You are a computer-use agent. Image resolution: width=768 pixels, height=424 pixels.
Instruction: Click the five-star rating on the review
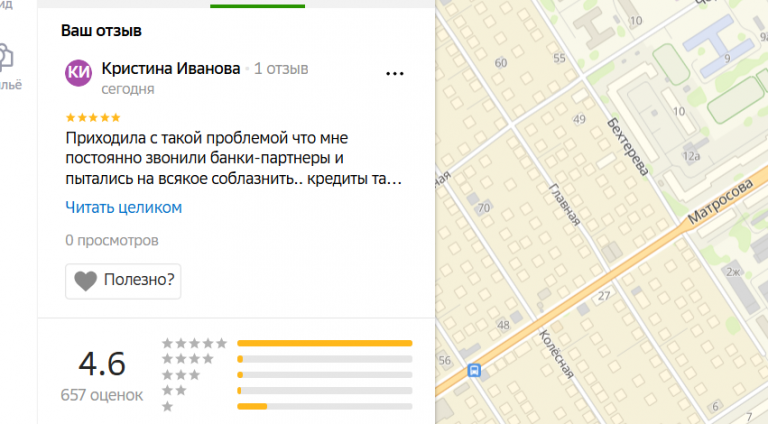pyautogui.click(x=93, y=118)
